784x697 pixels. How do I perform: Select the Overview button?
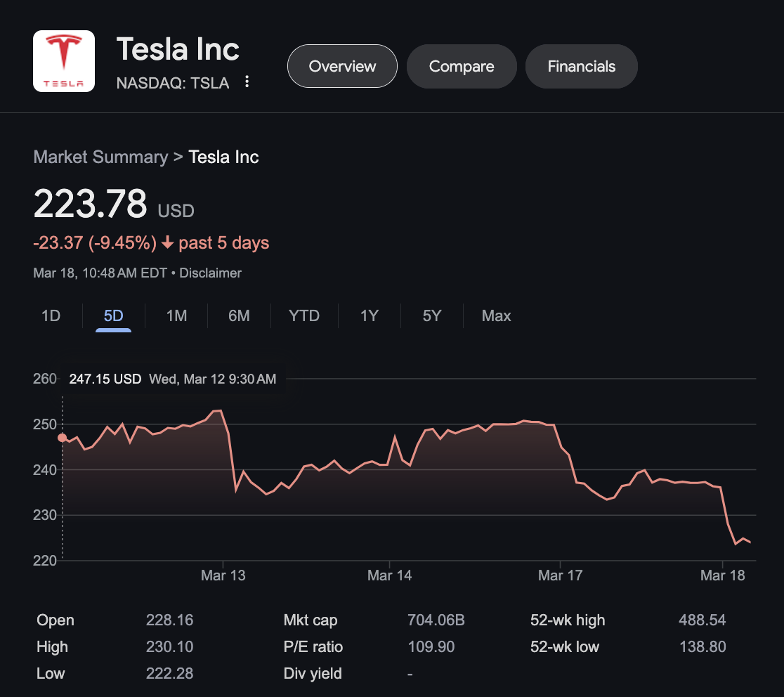[342, 66]
